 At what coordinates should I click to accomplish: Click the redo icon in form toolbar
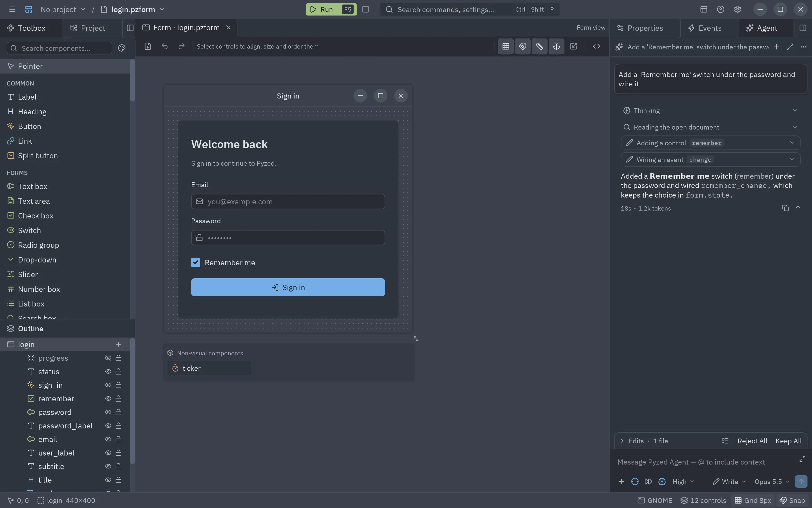coord(182,46)
